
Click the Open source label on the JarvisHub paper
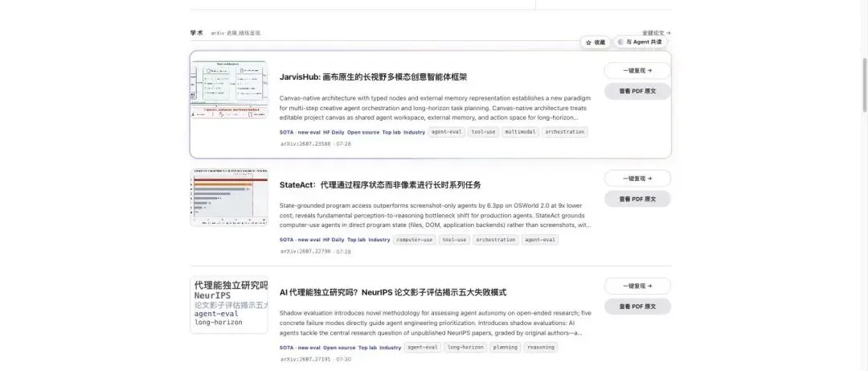click(363, 133)
